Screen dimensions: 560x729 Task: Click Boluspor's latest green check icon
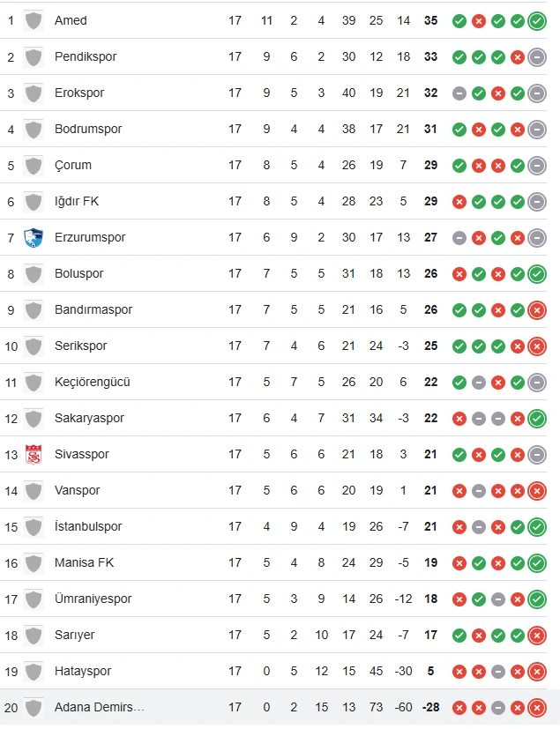[536, 273]
